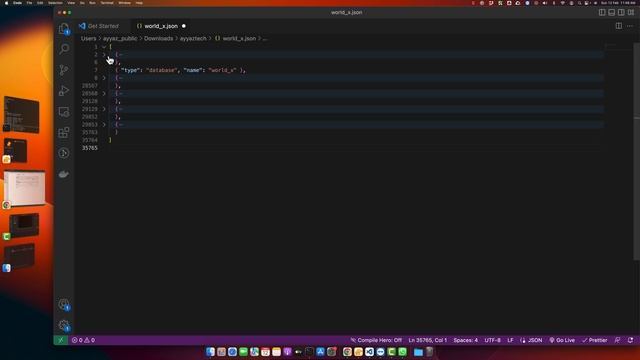Open UTF-8 encoding selector
Viewport: 640px width, 360px height.
492,340
